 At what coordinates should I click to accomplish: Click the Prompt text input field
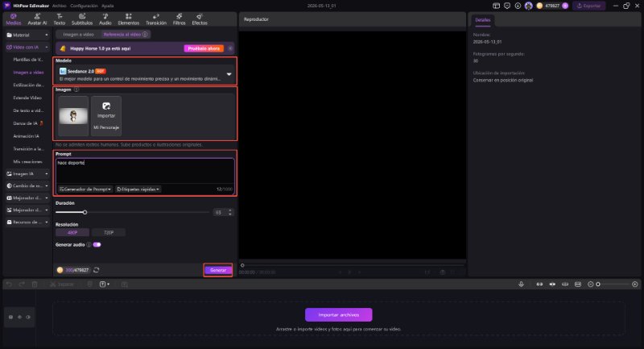pyautogui.click(x=145, y=171)
